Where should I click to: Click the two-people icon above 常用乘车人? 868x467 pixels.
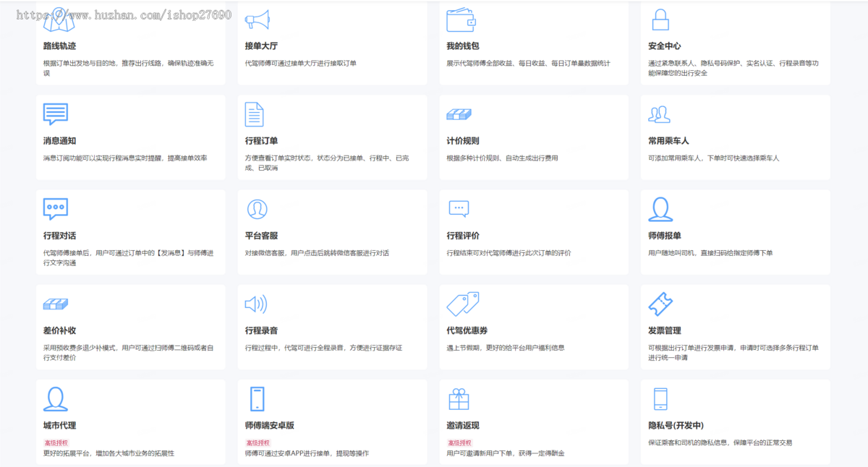659,114
